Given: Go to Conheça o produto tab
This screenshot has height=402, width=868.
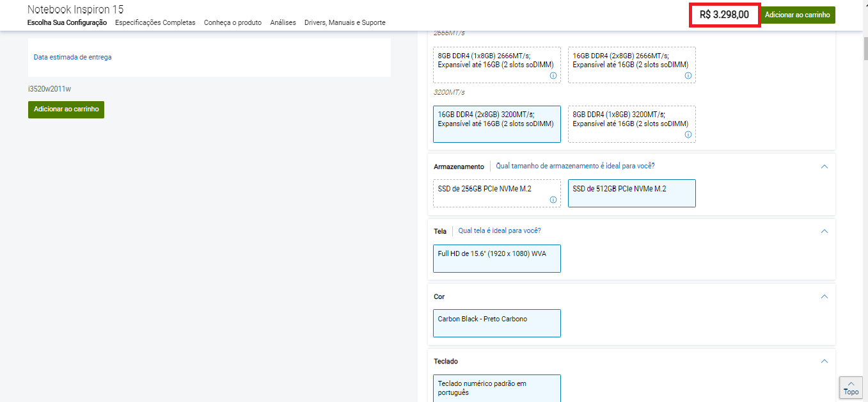Looking at the screenshot, I should [233, 22].
